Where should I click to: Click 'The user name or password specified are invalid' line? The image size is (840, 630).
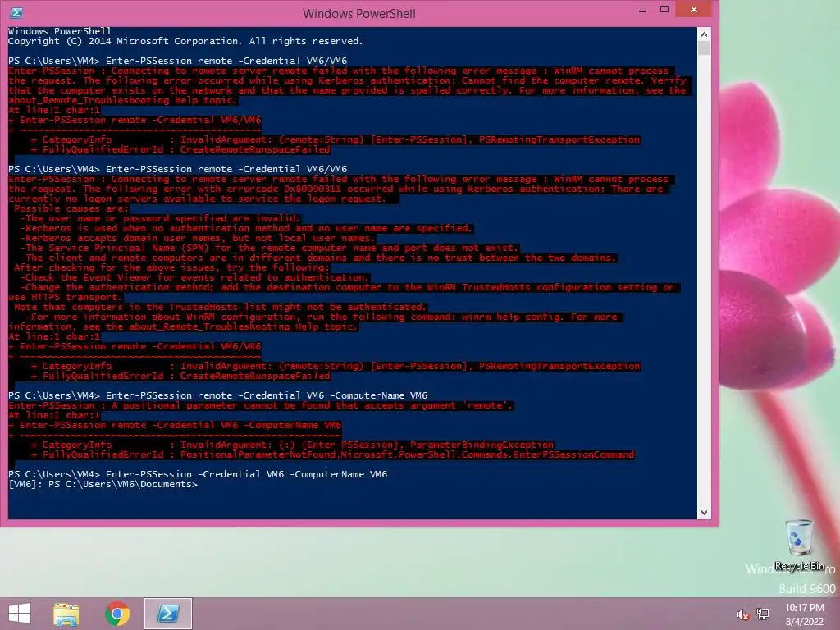(160, 218)
